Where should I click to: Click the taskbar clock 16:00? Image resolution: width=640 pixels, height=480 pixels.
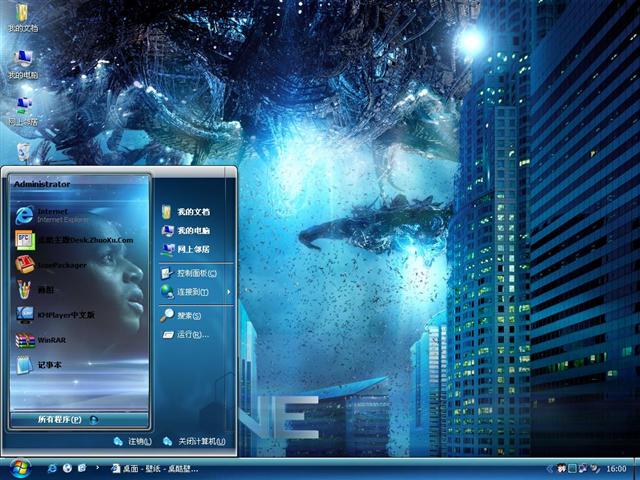pyautogui.click(x=616, y=469)
